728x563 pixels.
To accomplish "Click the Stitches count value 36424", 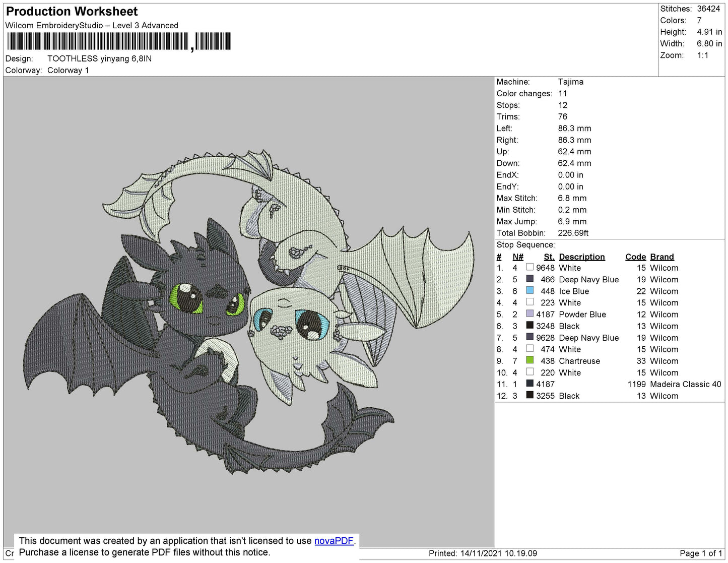I will [708, 9].
